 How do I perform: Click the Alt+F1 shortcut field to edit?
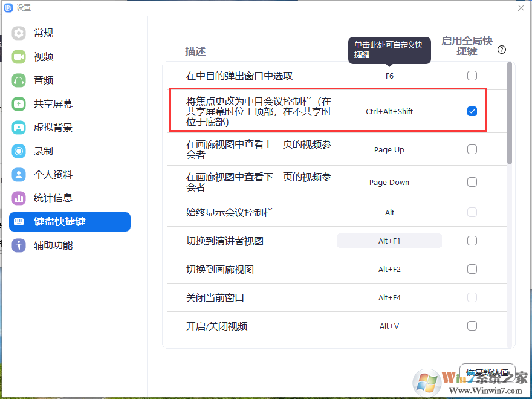tap(389, 241)
